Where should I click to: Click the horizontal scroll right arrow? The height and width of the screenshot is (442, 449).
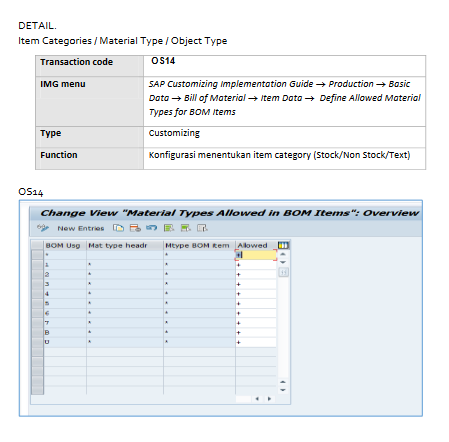[269, 399]
